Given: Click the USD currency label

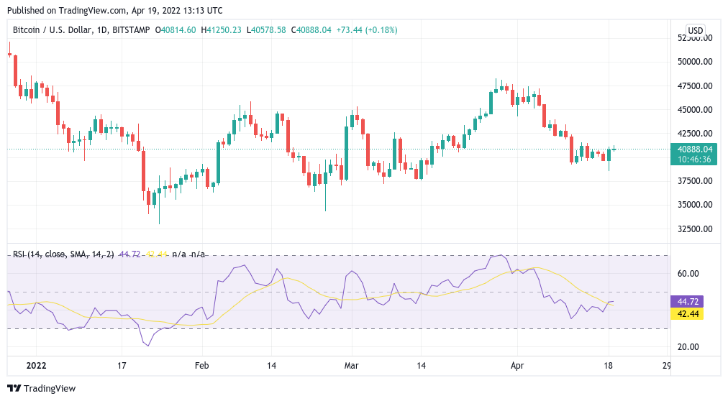Looking at the screenshot, I should point(695,31).
